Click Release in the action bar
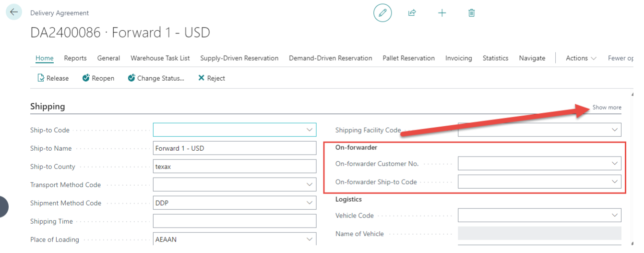This screenshot has width=644, height=253. (53, 78)
